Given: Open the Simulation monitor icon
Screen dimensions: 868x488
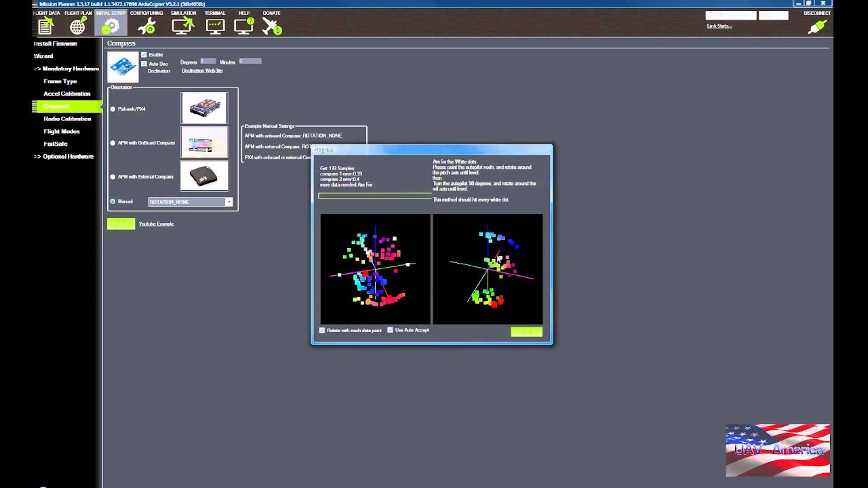Looking at the screenshot, I should (x=182, y=26).
